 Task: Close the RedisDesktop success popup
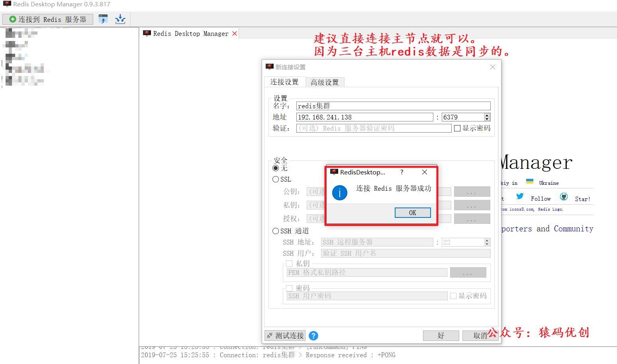coord(425,172)
